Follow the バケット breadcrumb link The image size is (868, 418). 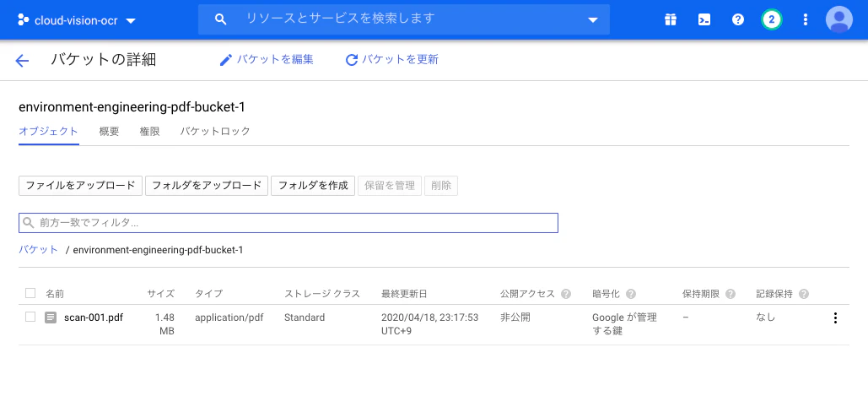[x=38, y=249]
